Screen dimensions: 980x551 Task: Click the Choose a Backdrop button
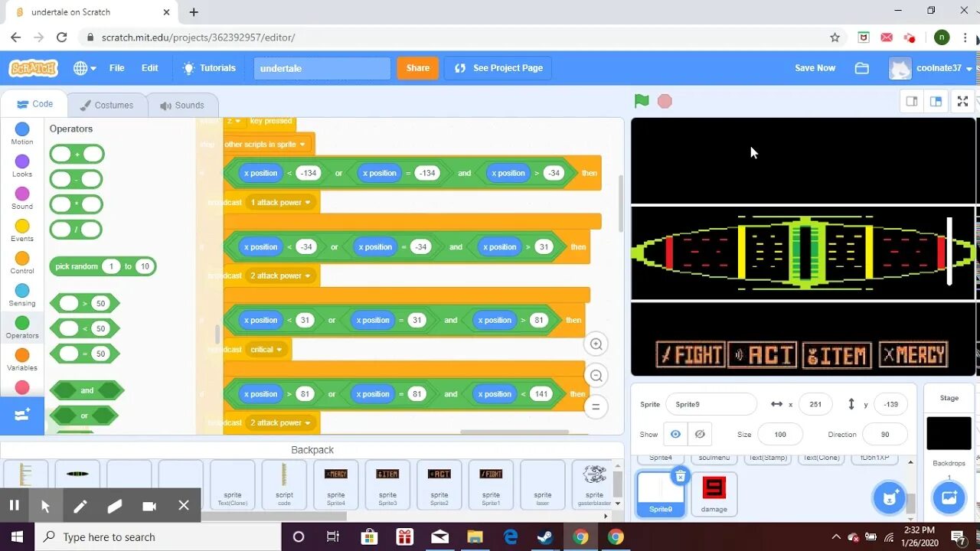click(x=949, y=498)
